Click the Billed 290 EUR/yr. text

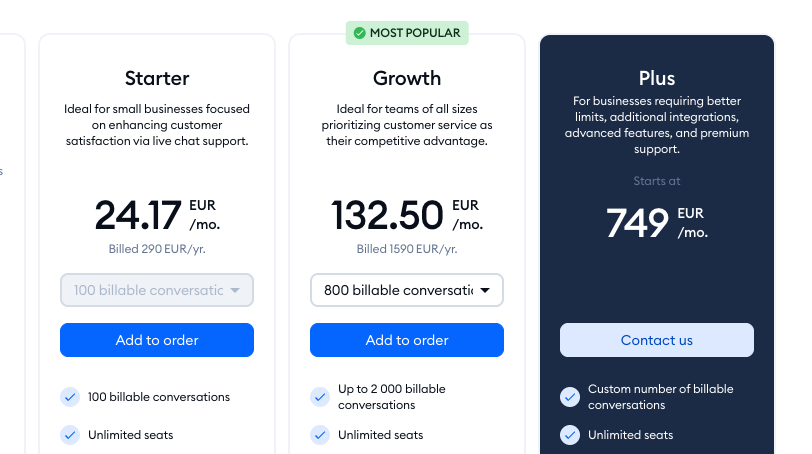point(157,249)
